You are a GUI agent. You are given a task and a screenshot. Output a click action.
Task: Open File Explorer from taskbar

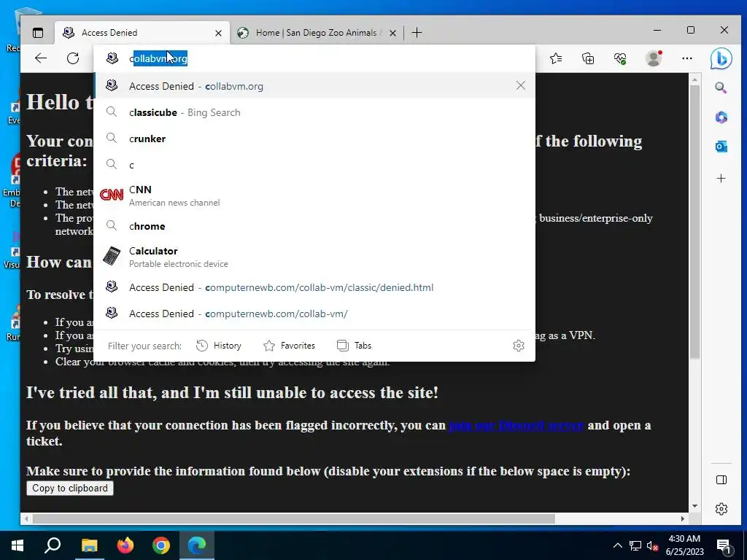click(89, 545)
